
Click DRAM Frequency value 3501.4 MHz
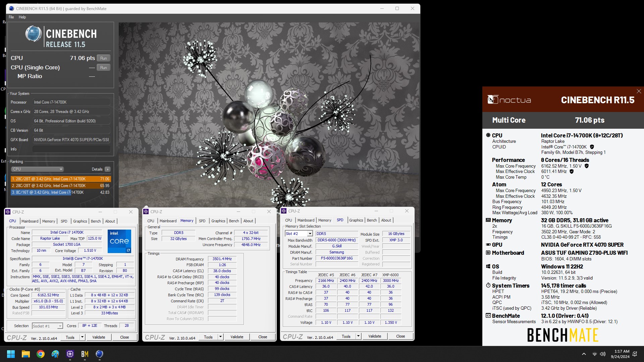click(x=222, y=259)
